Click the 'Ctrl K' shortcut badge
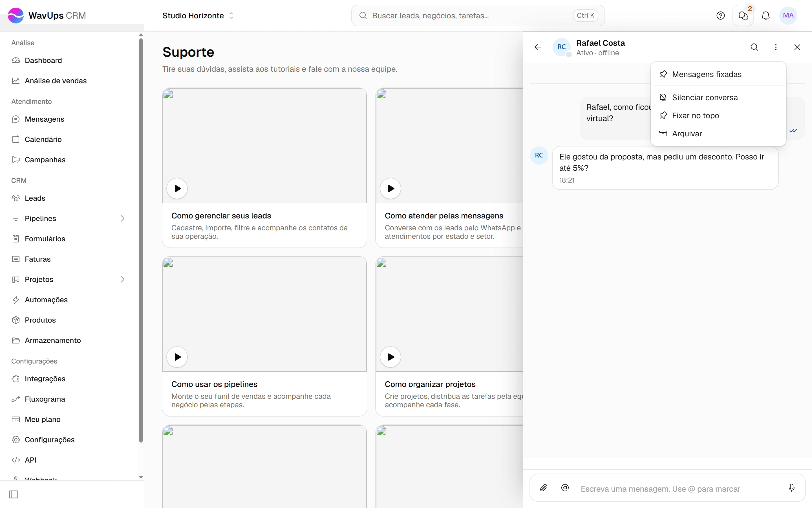 [x=585, y=16]
